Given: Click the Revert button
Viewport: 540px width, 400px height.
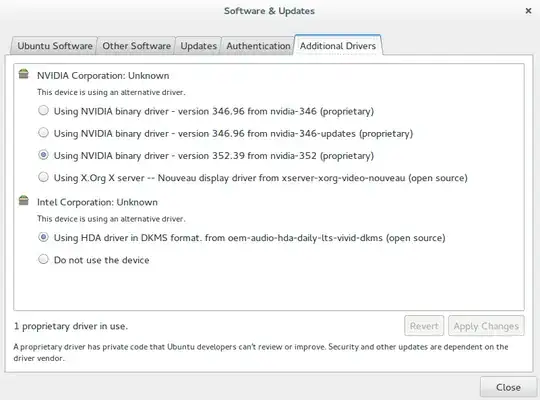Looking at the screenshot, I should [424, 326].
